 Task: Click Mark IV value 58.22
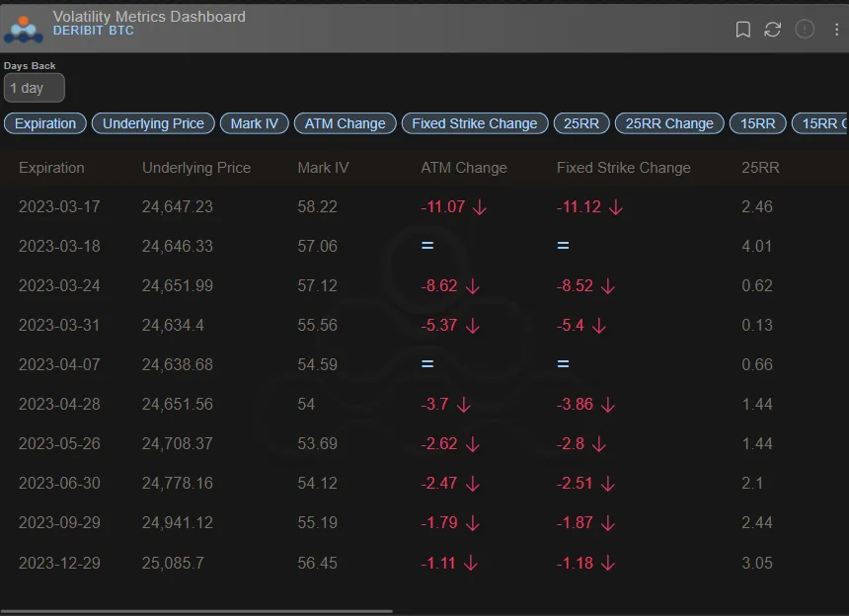[x=317, y=206]
